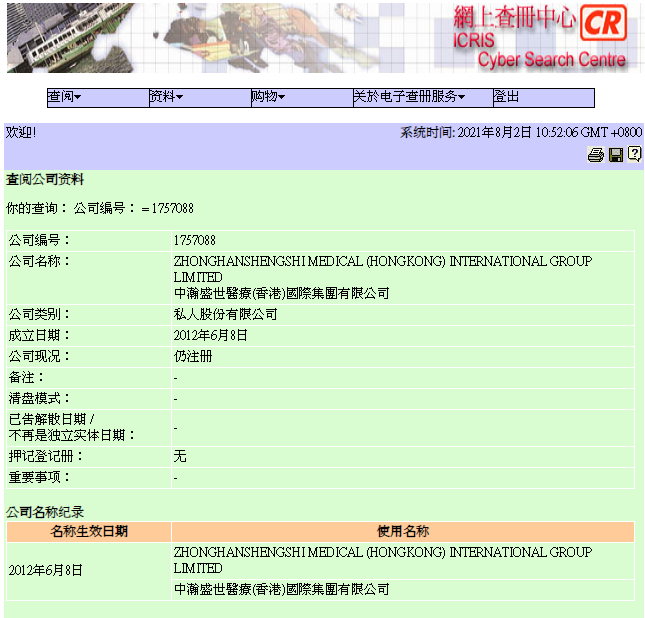Click the 公司名称纪录 section heading
The width and height of the screenshot is (645, 618).
[45, 512]
